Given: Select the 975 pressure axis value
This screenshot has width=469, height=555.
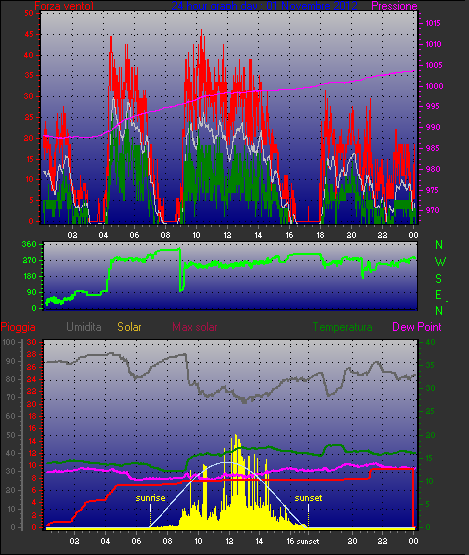Looking at the screenshot, I should (x=432, y=190).
